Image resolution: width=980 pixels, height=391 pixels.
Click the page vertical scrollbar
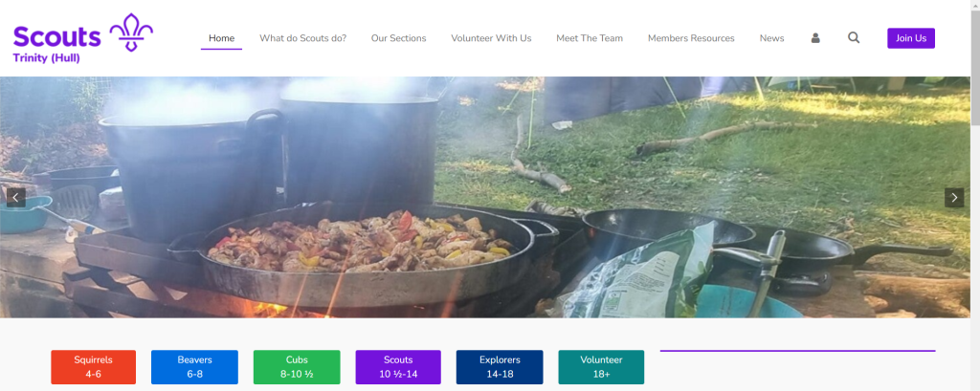tap(975, 195)
